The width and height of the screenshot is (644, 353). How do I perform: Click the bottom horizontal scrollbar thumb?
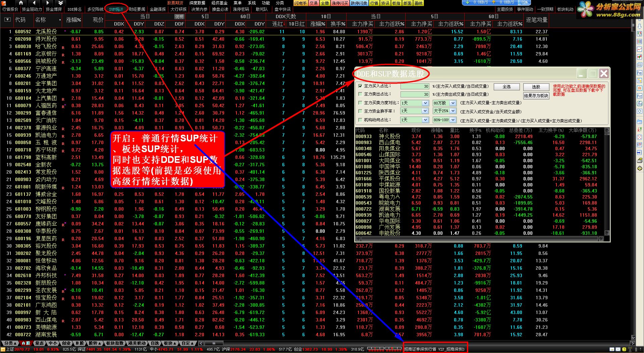coord(214,343)
